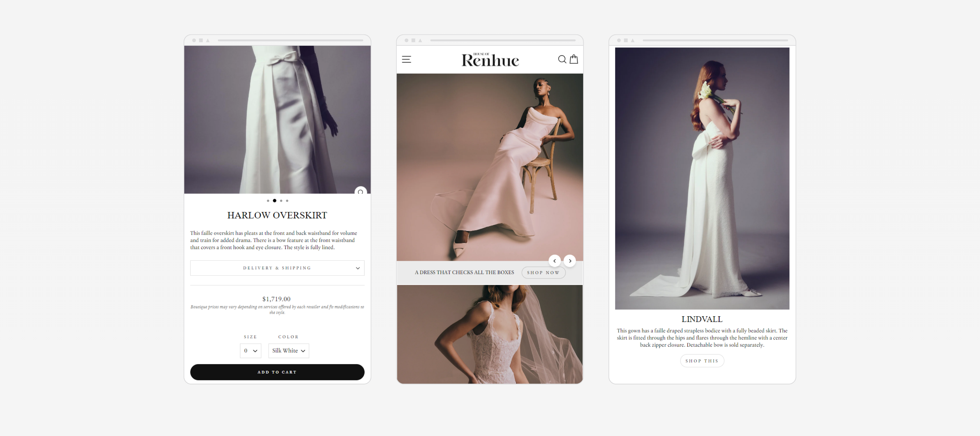980x436 pixels.
Task: Click the next slide arrow
Action: (x=570, y=261)
